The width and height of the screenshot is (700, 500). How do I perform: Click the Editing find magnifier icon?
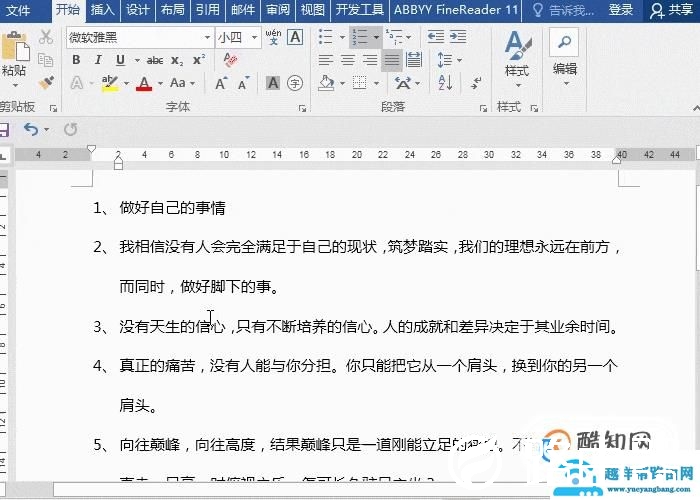pos(564,42)
